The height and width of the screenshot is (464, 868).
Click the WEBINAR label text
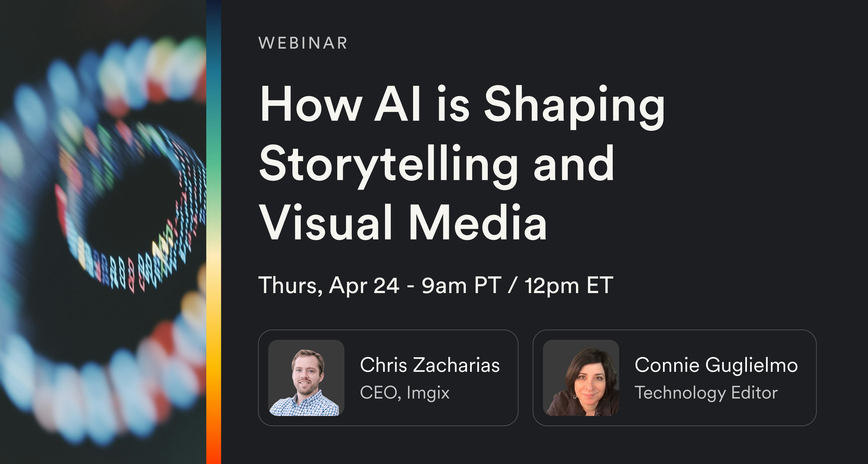pyautogui.click(x=303, y=43)
